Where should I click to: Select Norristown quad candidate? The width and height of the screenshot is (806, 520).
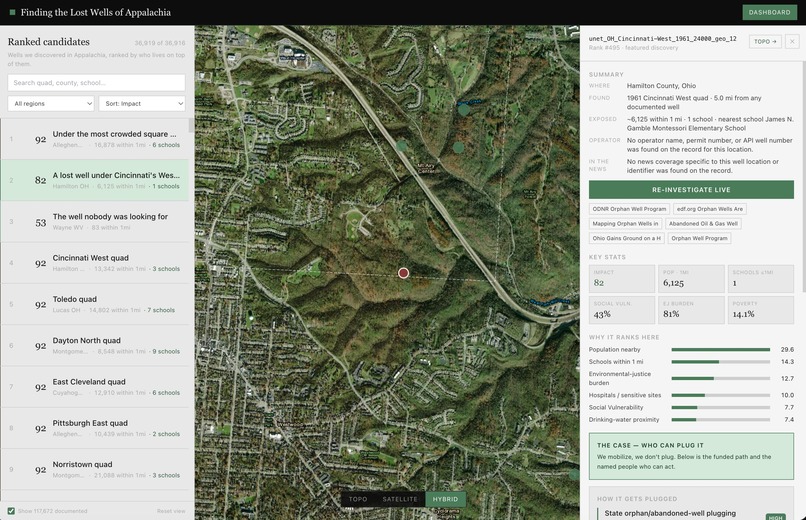[95, 470]
